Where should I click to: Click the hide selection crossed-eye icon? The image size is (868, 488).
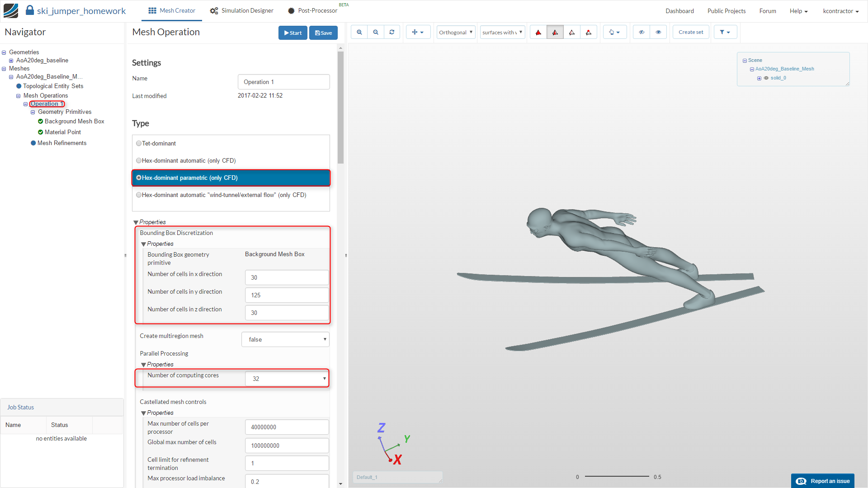(642, 32)
